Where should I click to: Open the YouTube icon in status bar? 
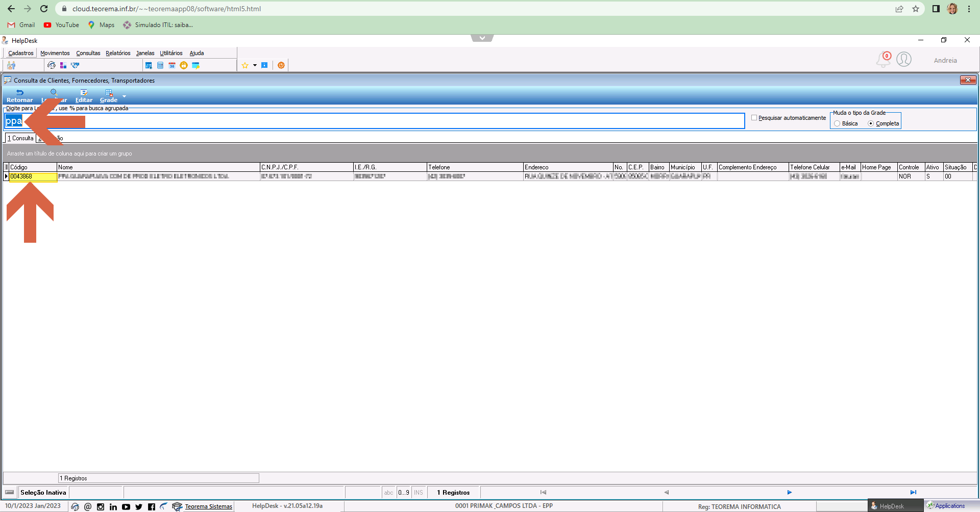pyautogui.click(x=126, y=506)
